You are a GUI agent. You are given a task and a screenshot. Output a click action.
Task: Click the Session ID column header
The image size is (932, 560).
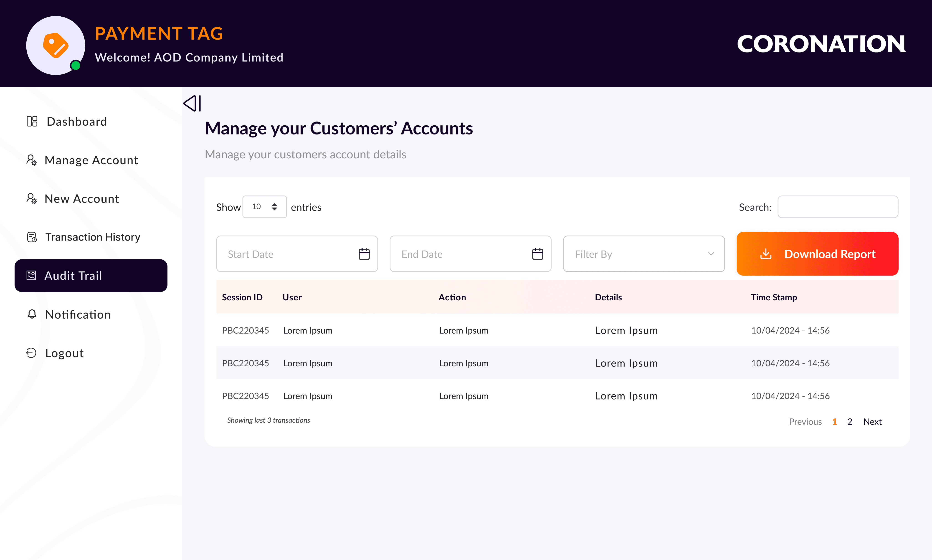click(x=242, y=297)
